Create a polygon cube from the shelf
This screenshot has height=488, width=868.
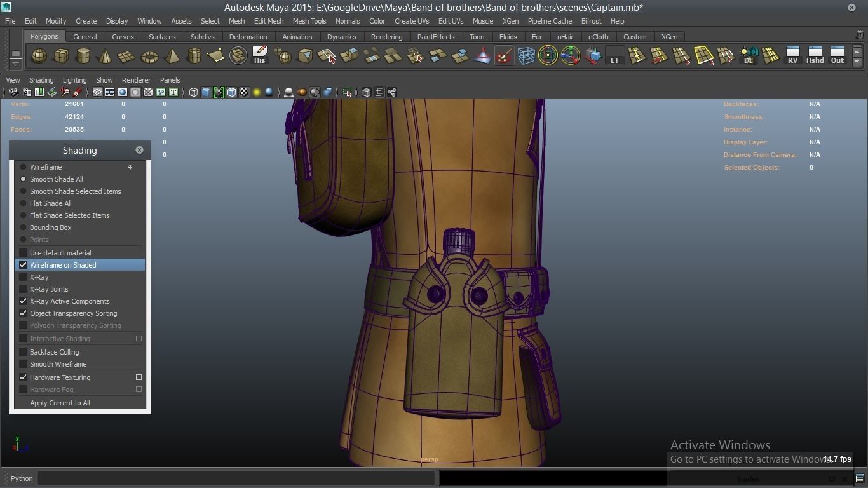pyautogui.click(x=61, y=57)
